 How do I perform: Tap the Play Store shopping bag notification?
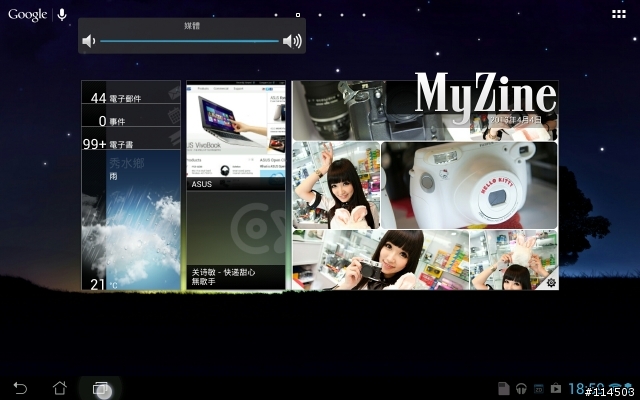(556, 388)
